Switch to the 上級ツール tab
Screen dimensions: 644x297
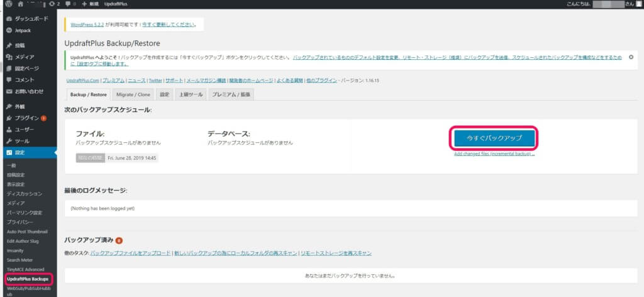click(x=191, y=94)
